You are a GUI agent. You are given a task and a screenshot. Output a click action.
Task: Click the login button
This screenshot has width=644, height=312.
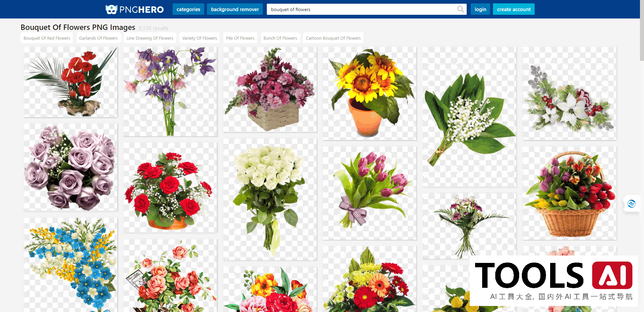[x=480, y=9]
